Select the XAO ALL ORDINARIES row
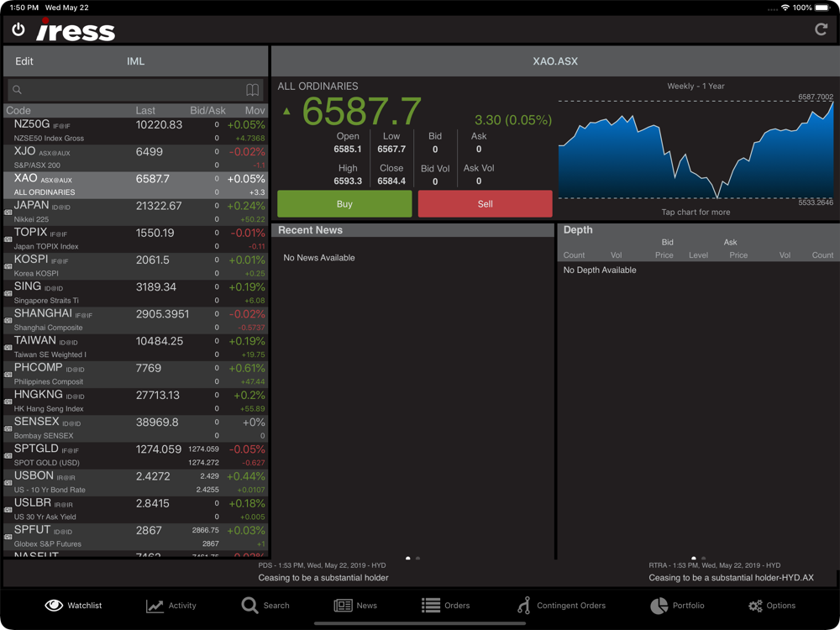Image resolution: width=840 pixels, height=630 pixels. click(135, 185)
